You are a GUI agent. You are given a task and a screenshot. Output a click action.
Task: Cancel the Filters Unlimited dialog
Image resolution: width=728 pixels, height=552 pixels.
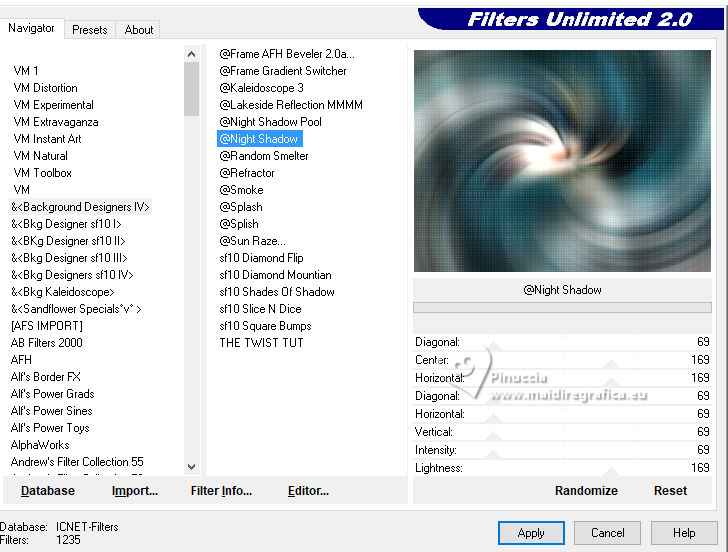(607, 533)
